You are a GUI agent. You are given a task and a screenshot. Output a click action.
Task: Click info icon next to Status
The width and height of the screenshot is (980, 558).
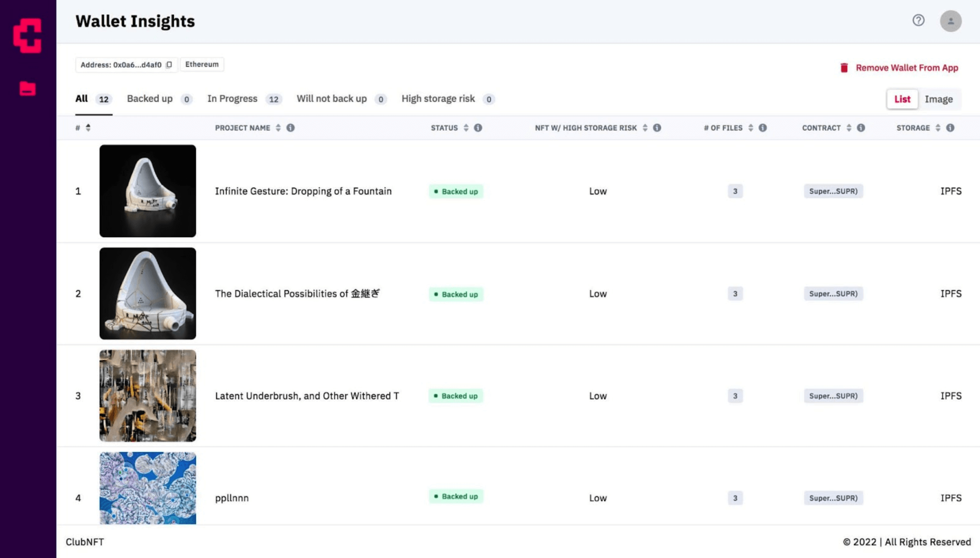(478, 128)
